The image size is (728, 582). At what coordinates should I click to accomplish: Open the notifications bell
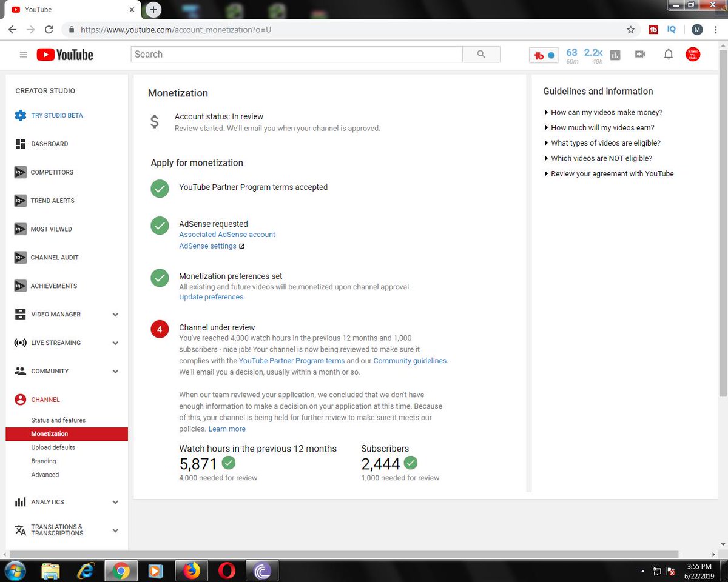pyautogui.click(x=668, y=55)
